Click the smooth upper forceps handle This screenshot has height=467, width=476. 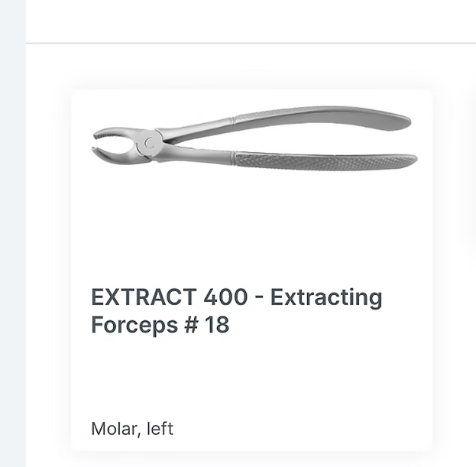321,119
